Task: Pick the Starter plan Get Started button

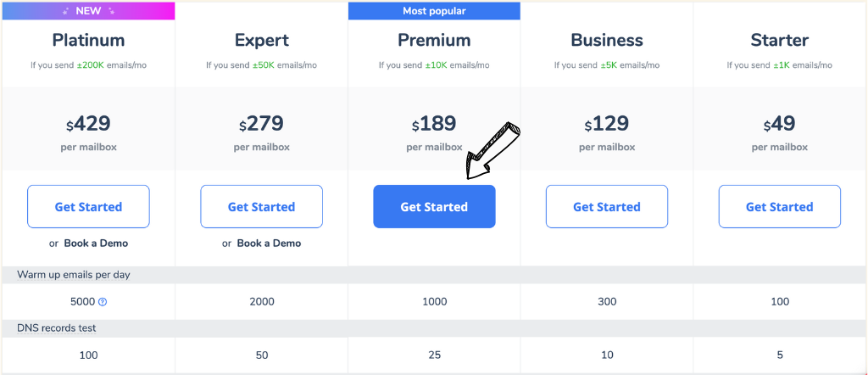Action: pyautogui.click(x=780, y=207)
